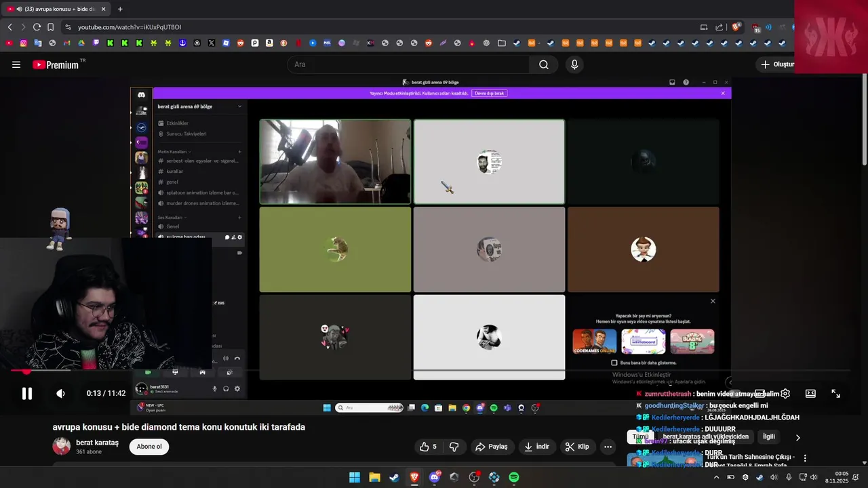This screenshot has height=488, width=868.
Task: Dislike the video with thumbs down
Action: pyautogui.click(x=454, y=447)
